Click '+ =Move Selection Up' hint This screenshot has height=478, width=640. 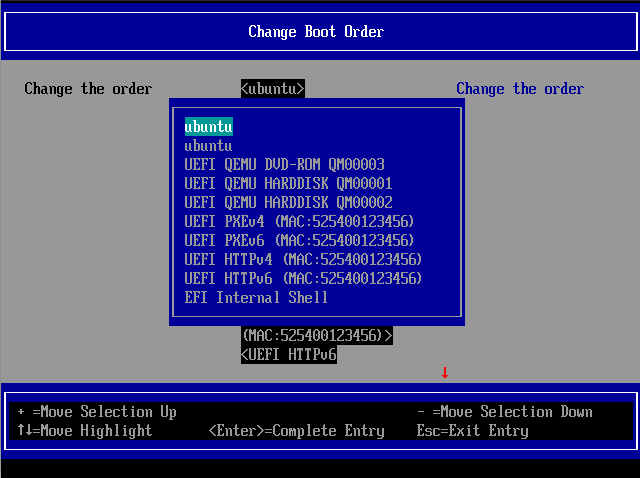tap(97, 411)
